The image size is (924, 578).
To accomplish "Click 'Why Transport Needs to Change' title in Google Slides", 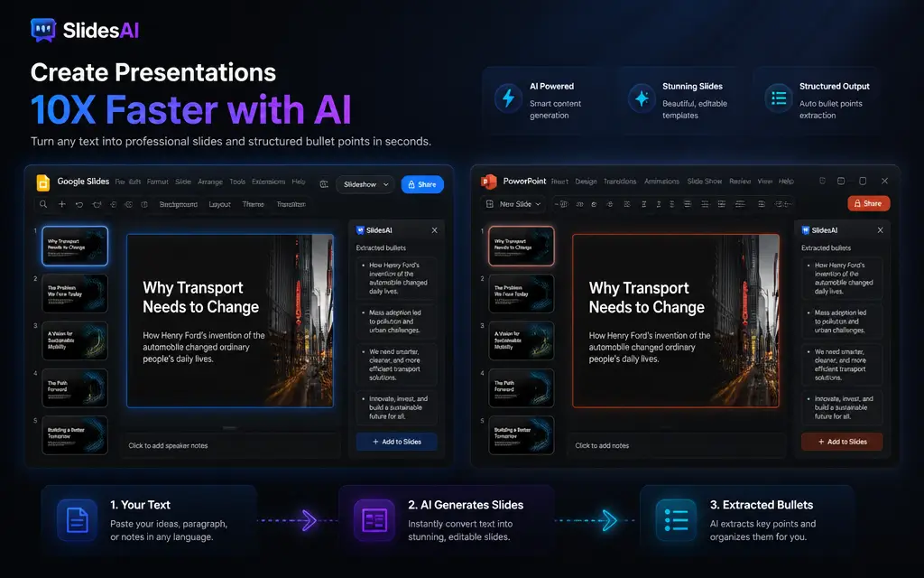I will tap(200, 297).
